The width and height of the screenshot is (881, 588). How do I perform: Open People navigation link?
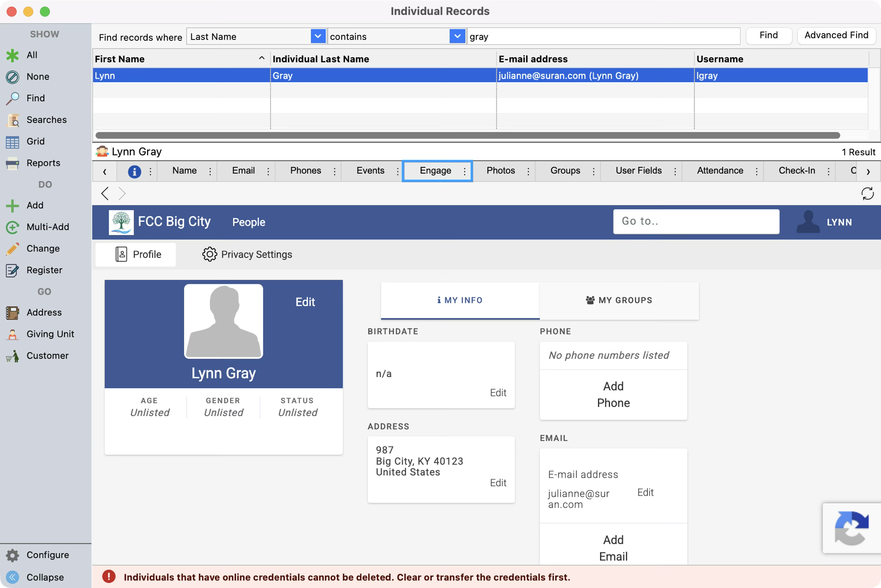[249, 222]
